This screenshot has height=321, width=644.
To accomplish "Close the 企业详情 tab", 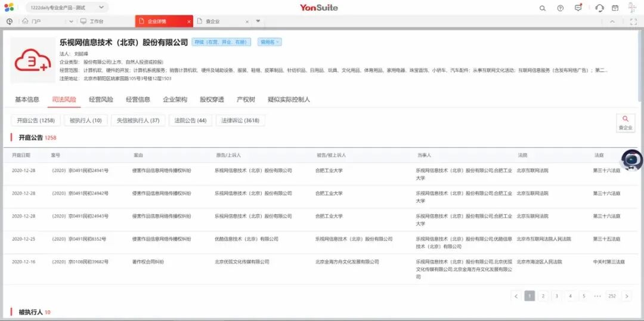I will (189, 22).
